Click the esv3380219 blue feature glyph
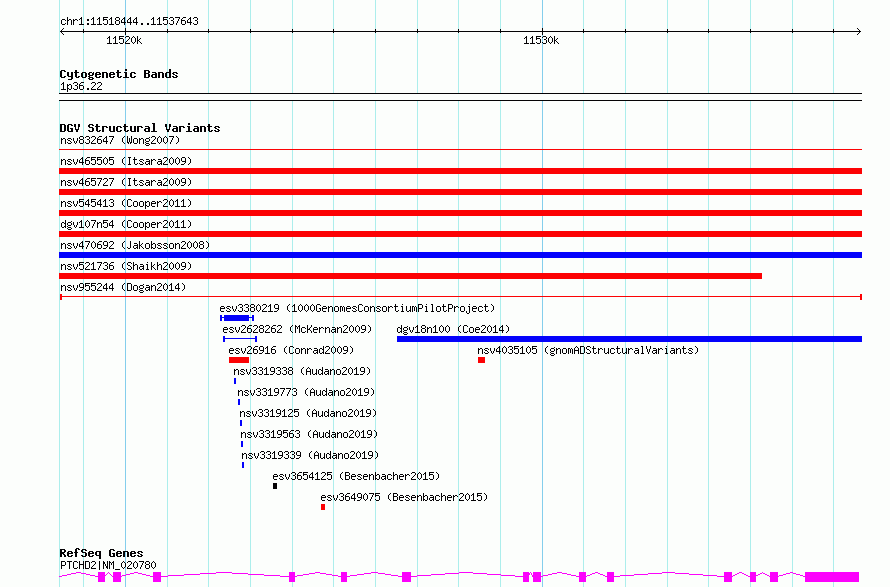The height and width of the screenshot is (587, 890). 237,318
